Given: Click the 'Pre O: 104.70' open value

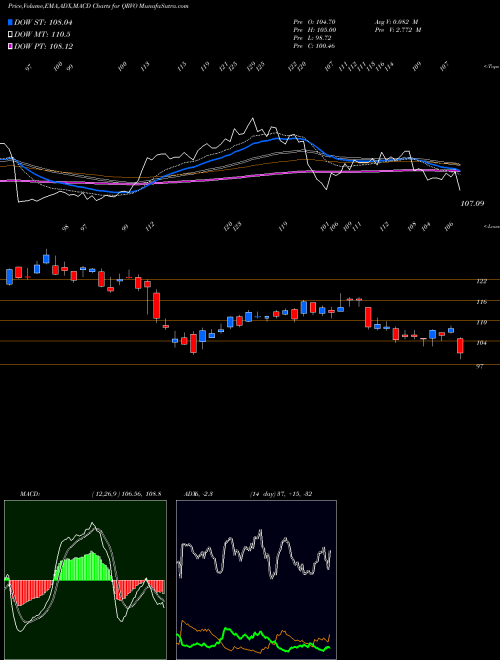Looking at the screenshot, I should [x=314, y=22].
